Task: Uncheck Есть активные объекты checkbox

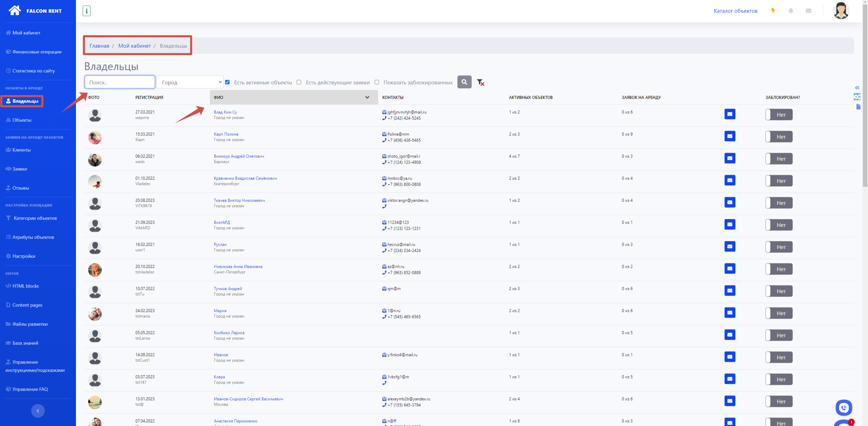Action: [228, 82]
